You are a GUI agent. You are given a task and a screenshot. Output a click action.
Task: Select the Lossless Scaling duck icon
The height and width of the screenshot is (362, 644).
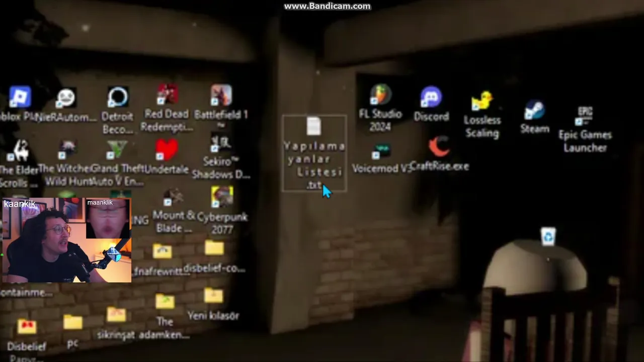click(x=482, y=101)
